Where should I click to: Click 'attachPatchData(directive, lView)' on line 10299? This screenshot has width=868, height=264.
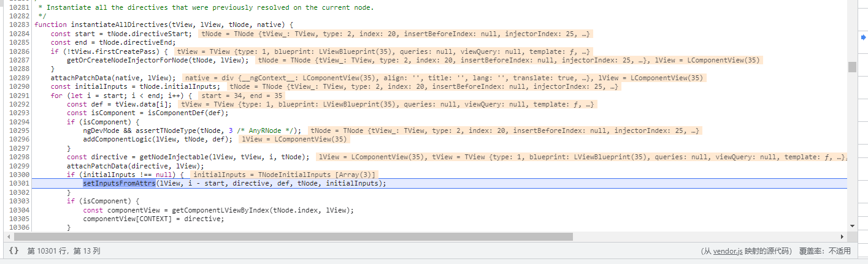tap(135, 166)
